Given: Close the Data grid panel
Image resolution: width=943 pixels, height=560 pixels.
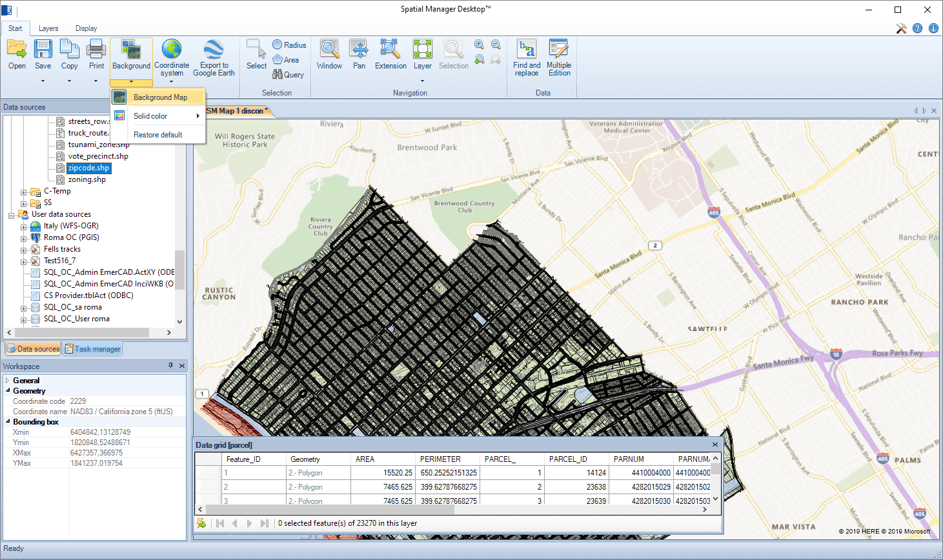Looking at the screenshot, I should [715, 445].
